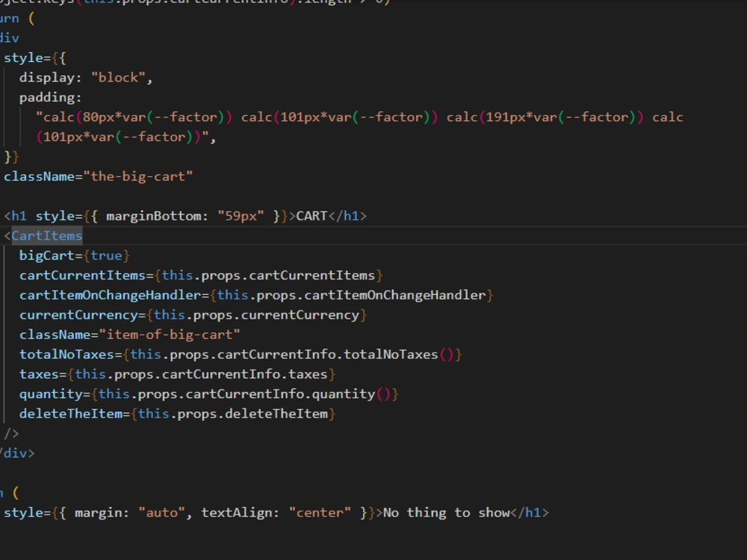
Task: Click the self-closing /> of CartItems
Action: click(x=11, y=434)
